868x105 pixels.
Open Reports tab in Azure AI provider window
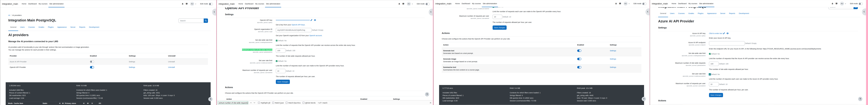click(x=732, y=13)
